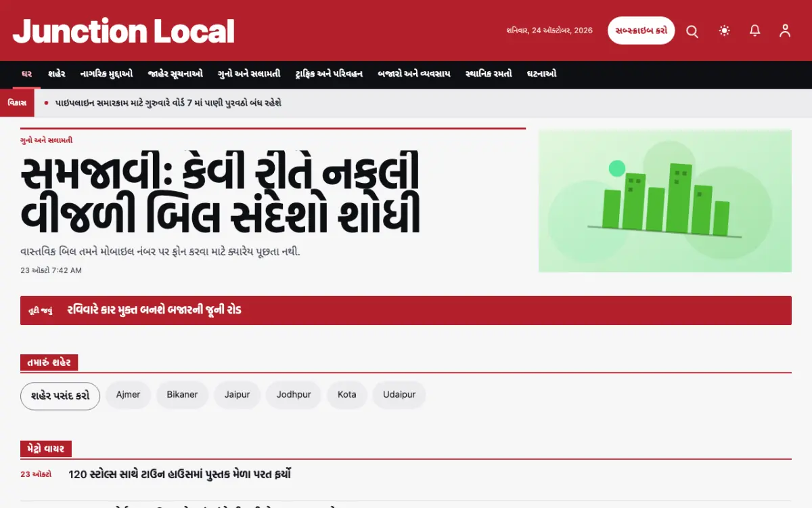
Task: Open the story about 120 સ્ટોલ્સ પુસ્તક મેળા
Action: coord(180,474)
